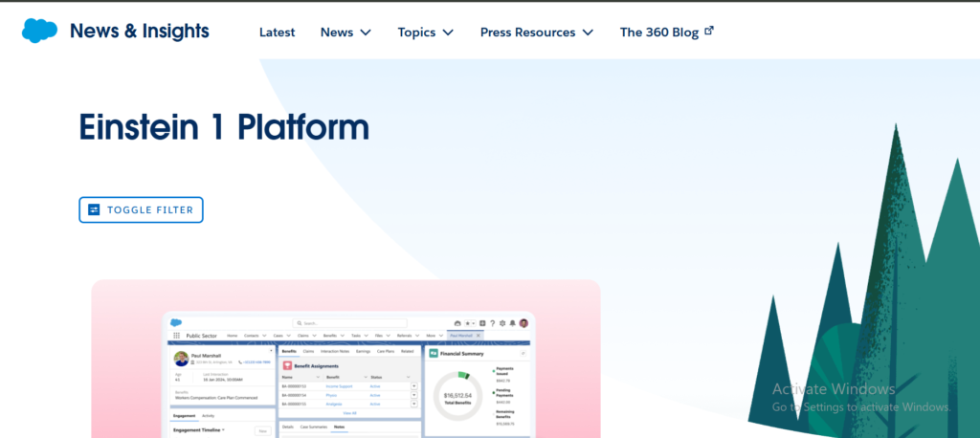This screenshot has width=980, height=438.
Task: Open The 360 Blog external link
Action: (x=666, y=33)
